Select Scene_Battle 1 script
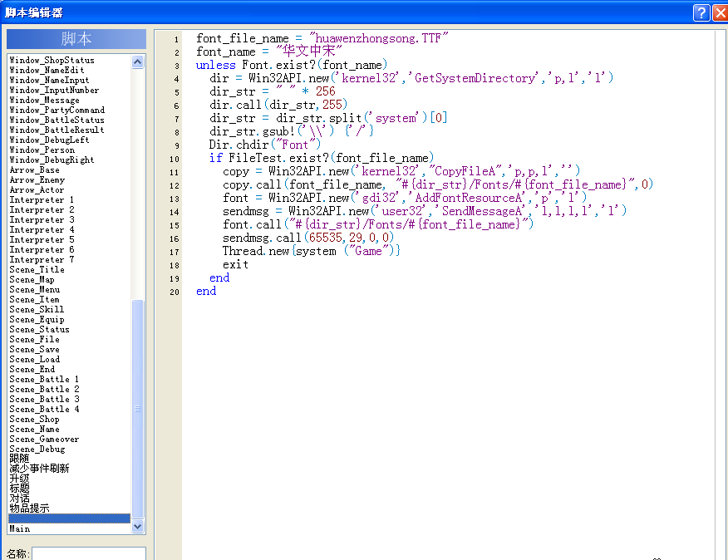Screen dimensions: 728x560 coord(45,380)
